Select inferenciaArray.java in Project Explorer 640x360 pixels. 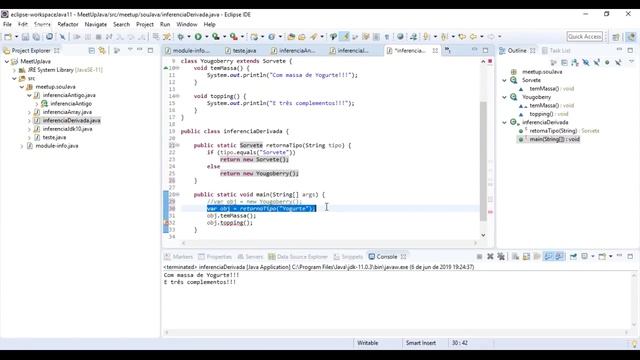tap(67, 112)
